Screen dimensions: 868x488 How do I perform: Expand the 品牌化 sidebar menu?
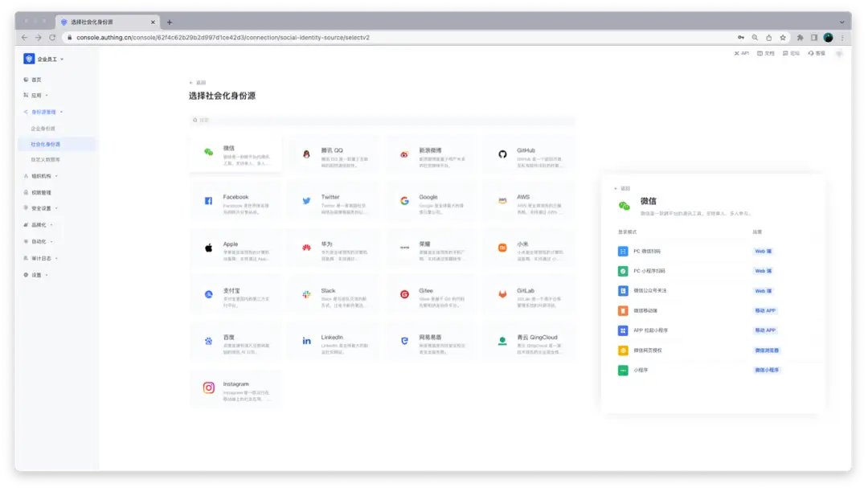point(39,225)
